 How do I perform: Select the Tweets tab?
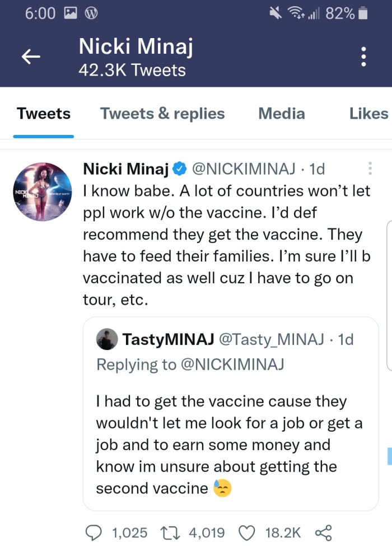[x=44, y=114]
